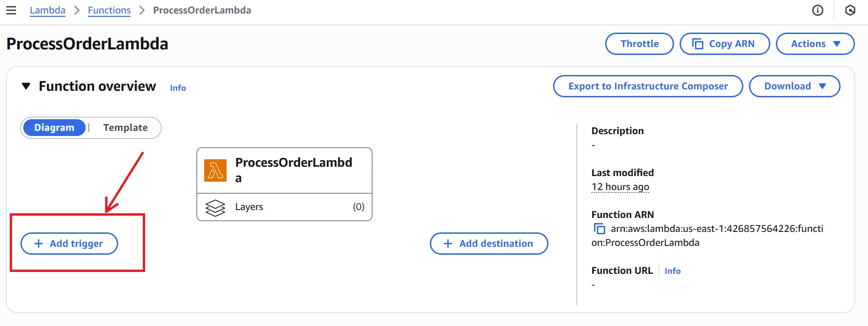Open the info icon in the top right
868x326 pixels.
click(818, 10)
